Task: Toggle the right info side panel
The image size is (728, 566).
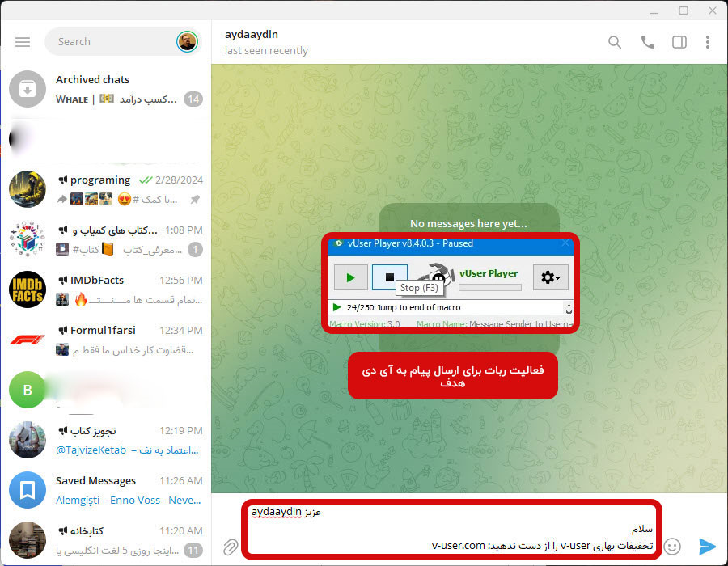Action: point(679,42)
